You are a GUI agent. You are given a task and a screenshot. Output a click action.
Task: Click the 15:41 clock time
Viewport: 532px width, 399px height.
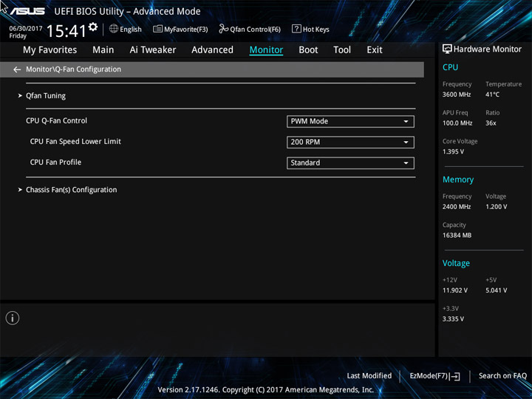pos(66,31)
